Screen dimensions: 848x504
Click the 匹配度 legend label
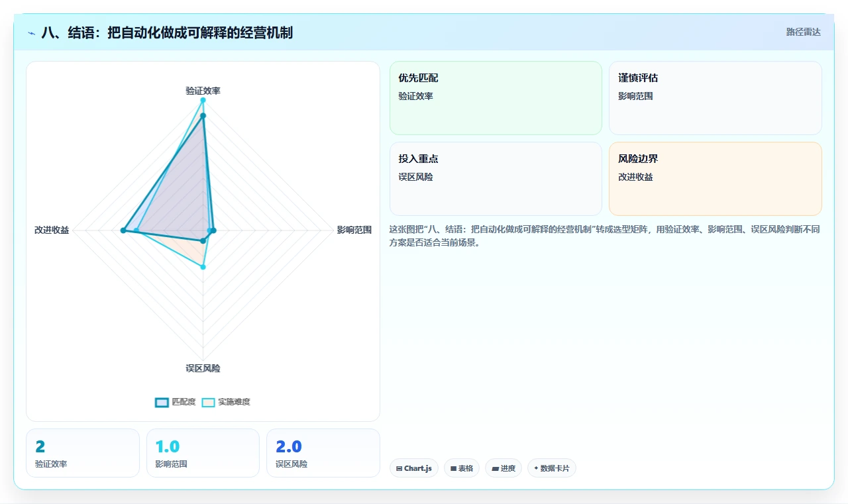184,402
